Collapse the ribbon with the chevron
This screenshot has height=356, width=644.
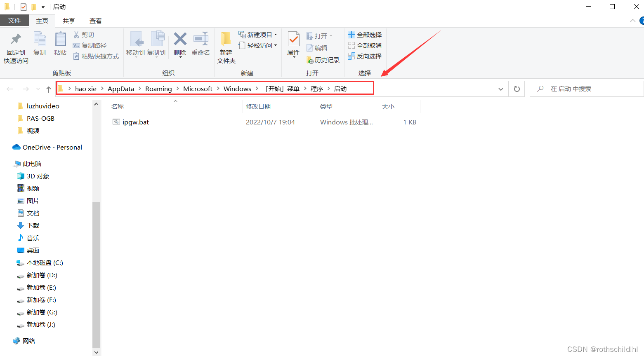tap(632, 21)
